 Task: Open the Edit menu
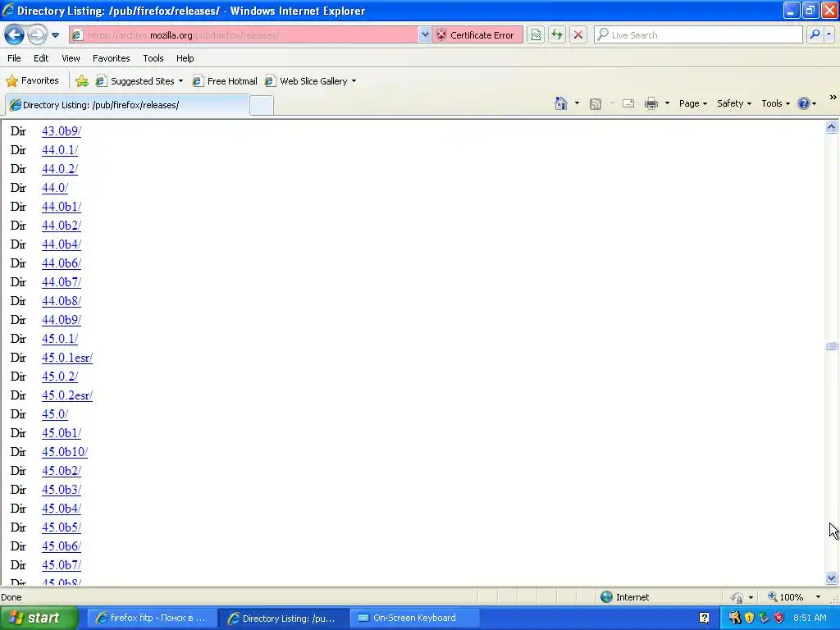[x=41, y=58]
